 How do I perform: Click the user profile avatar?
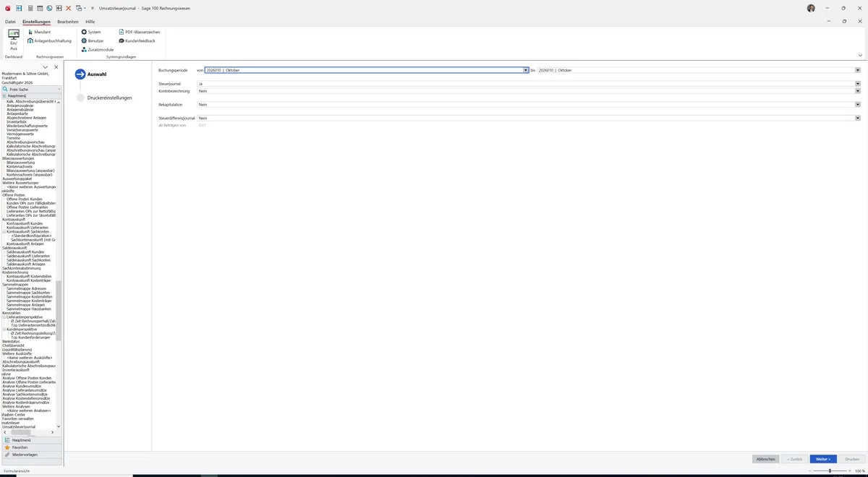[x=811, y=8]
